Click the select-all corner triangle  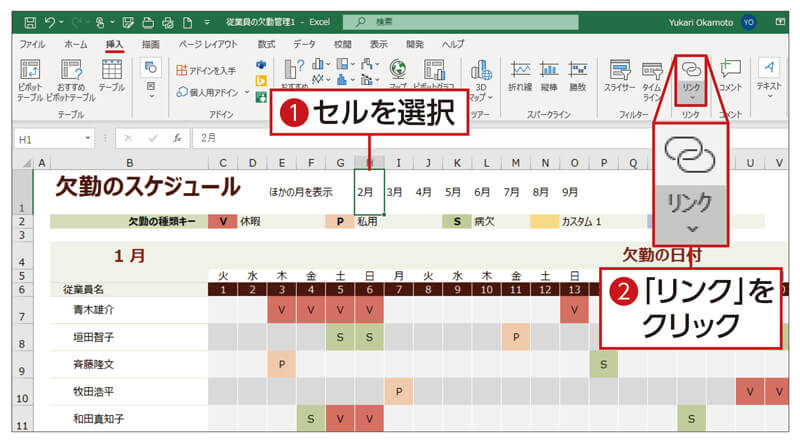click(x=27, y=163)
